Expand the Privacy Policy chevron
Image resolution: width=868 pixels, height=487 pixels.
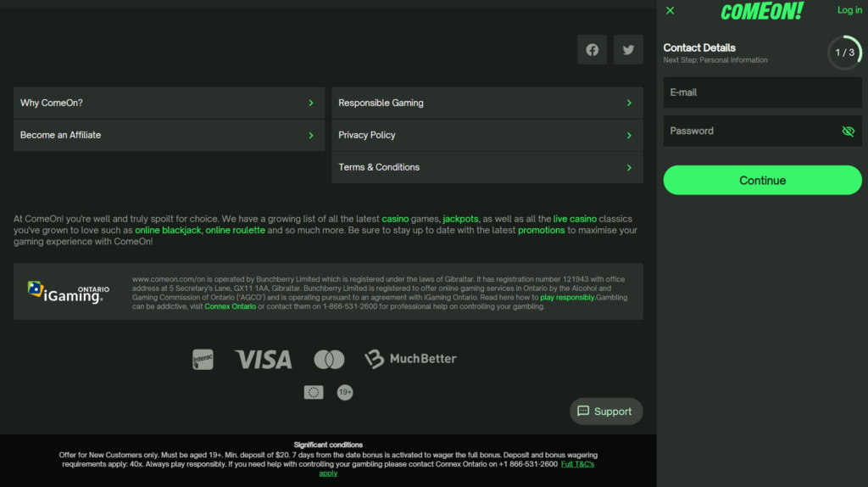click(629, 135)
